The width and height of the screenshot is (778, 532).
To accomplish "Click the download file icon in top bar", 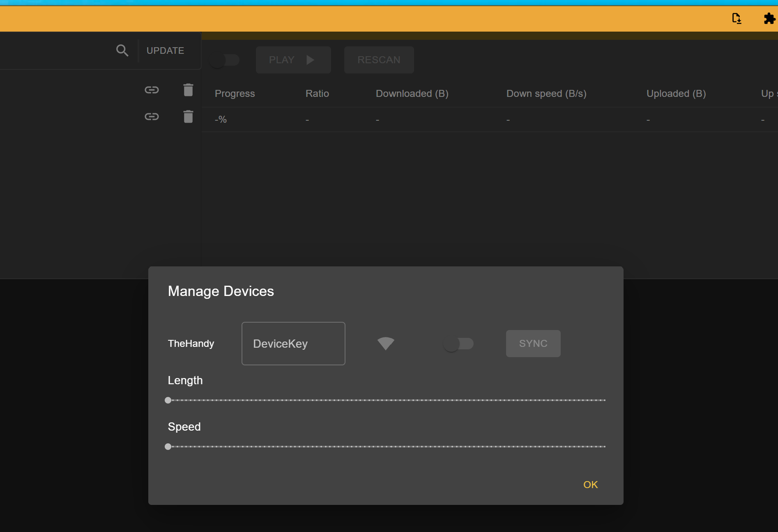I will click(x=737, y=18).
